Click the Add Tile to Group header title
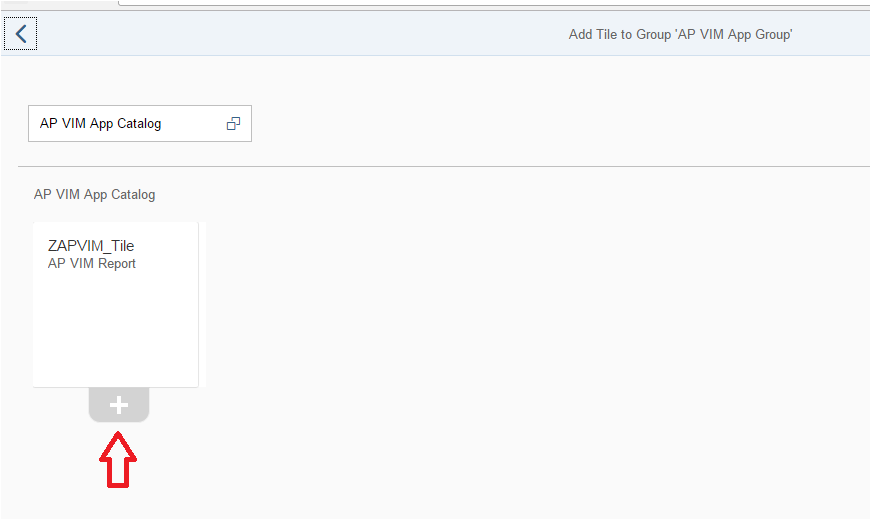Screen dimensions: 871x520 point(680,34)
